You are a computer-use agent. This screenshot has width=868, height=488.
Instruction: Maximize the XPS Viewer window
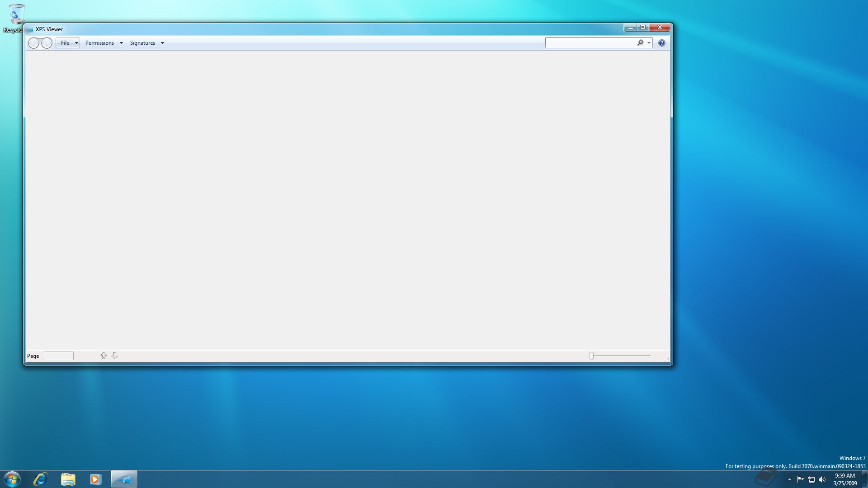pyautogui.click(x=642, y=28)
